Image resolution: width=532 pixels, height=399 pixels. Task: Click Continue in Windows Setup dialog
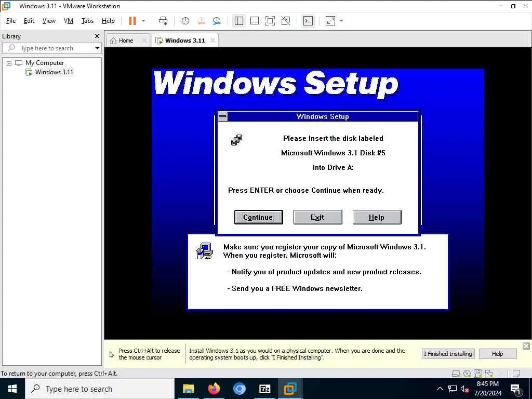(259, 217)
